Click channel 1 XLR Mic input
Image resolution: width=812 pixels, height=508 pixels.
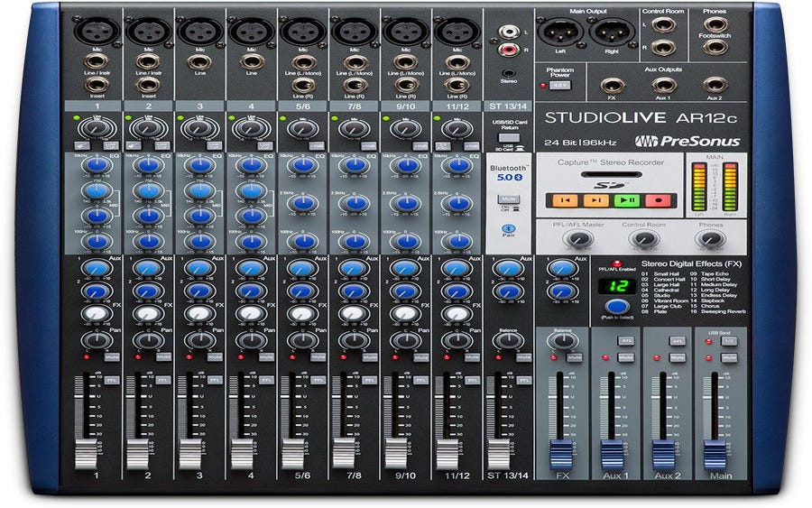97,31
